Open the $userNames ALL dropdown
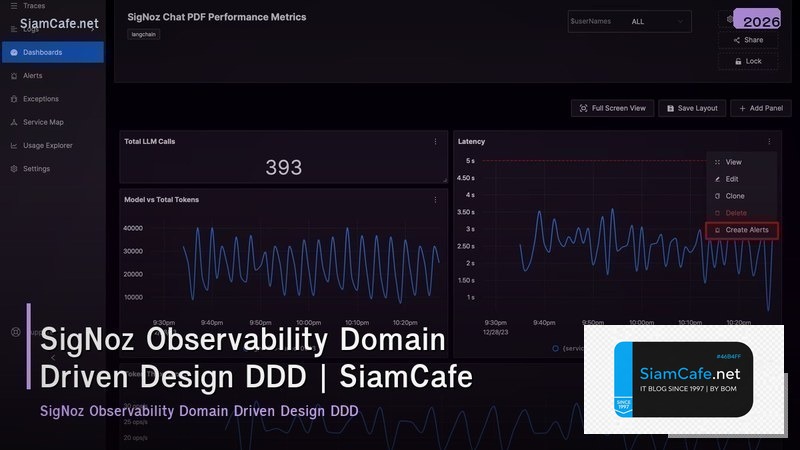The image size is (800, 450). coord(630,21)
